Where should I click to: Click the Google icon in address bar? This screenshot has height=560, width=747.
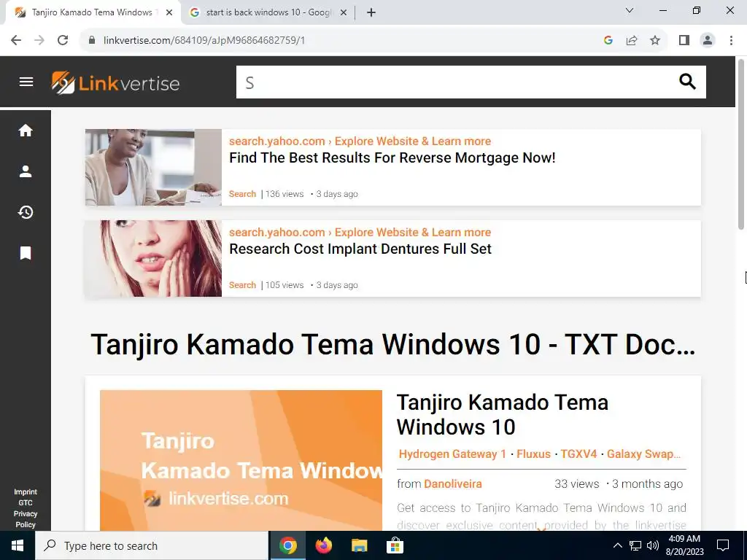(x=608, y=40)
